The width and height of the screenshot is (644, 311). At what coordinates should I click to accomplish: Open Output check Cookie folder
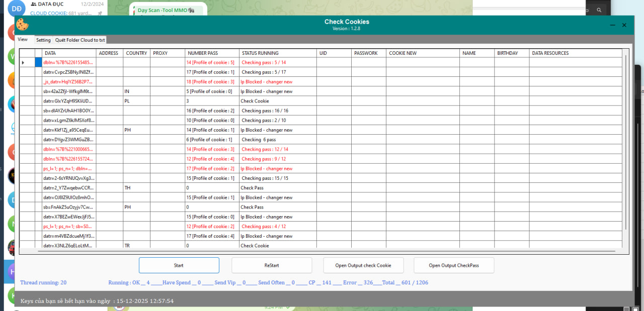363,265
